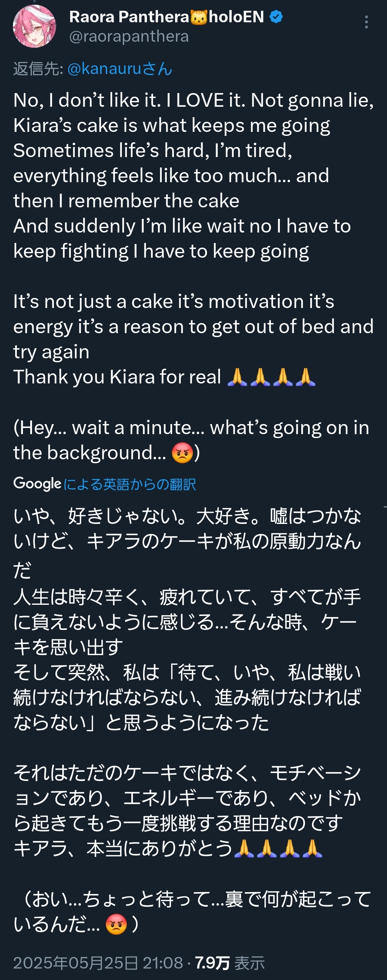This screenshot has width=387, height=980.
Task: Open the 2025年05月25日 21:08 timestamp
Action: [98, 963]
